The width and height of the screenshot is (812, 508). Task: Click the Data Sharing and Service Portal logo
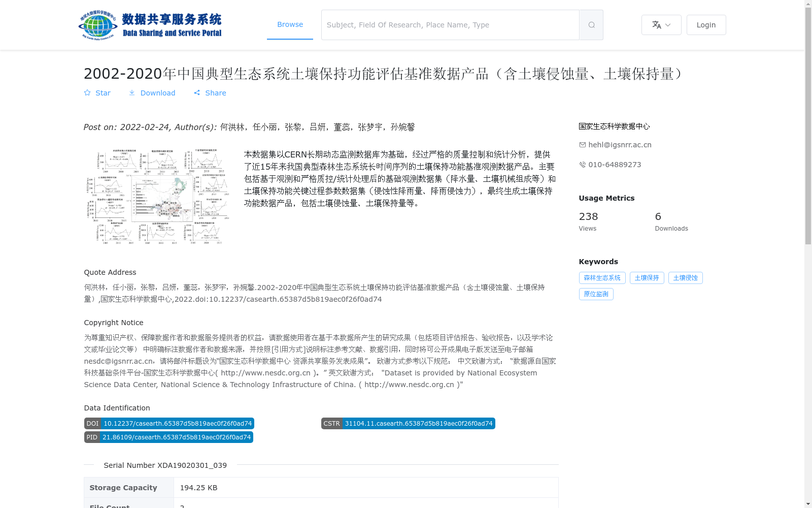coord(150,25)
